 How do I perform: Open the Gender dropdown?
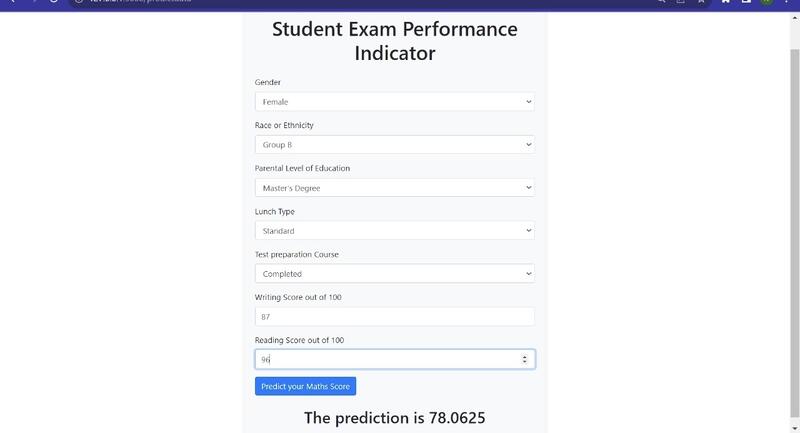tap(394, 102)
